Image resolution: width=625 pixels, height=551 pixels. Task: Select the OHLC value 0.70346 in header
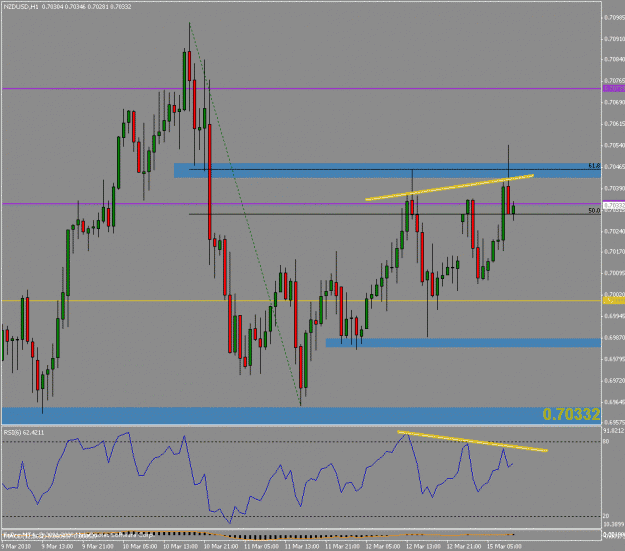point(74,7)
